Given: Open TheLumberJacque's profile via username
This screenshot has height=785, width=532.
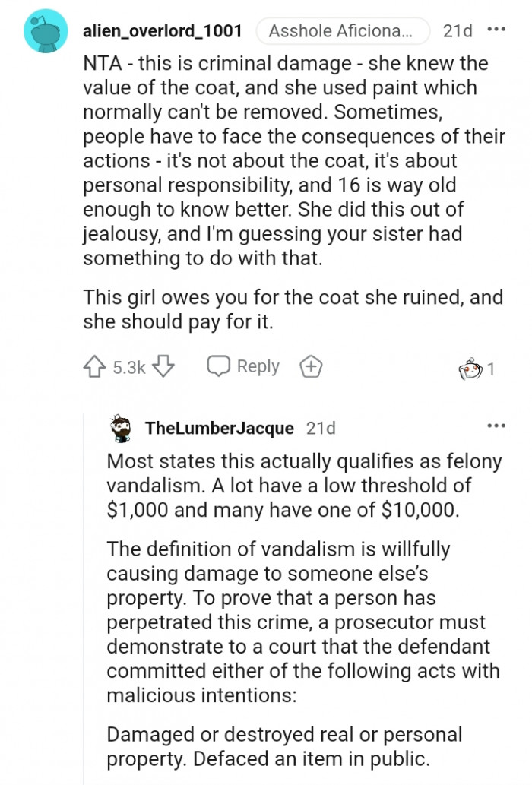Looking at the screenshot, I should click(x=219, y=428).
